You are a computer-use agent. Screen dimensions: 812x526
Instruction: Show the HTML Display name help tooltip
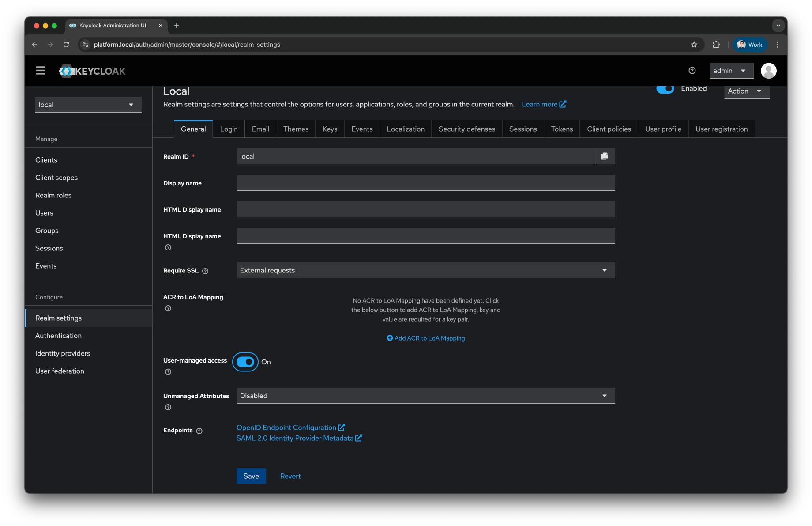coord(168,247)
